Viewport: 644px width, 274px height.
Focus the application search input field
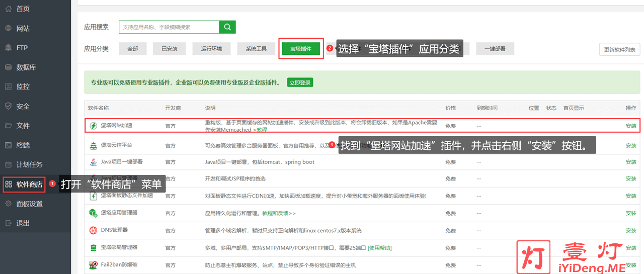pyautogui.click(x=169, y=27)
